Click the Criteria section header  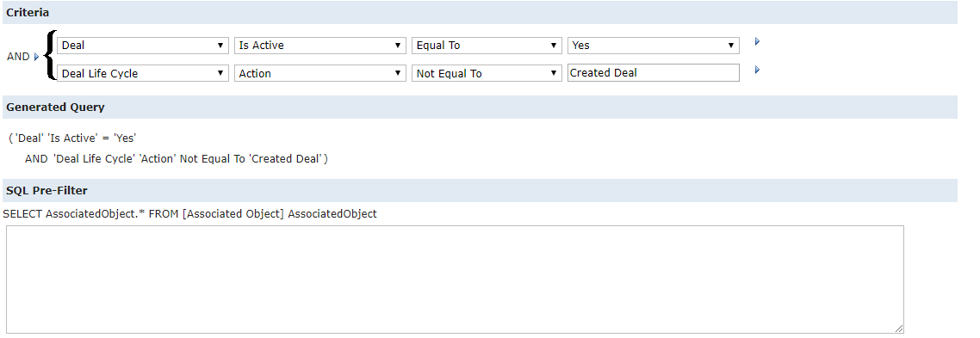point(480,13)
